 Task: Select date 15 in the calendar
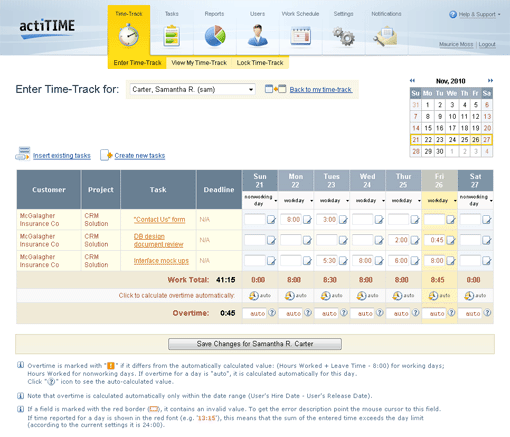pos(428,128)
